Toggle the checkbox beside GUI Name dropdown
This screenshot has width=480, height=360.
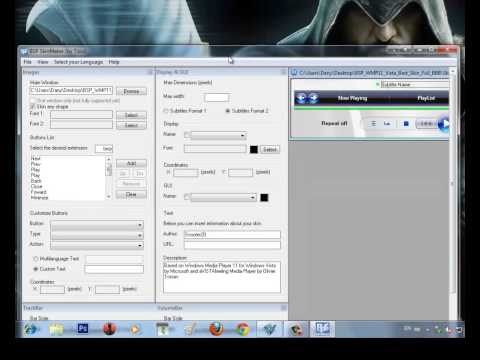point(187,197)
